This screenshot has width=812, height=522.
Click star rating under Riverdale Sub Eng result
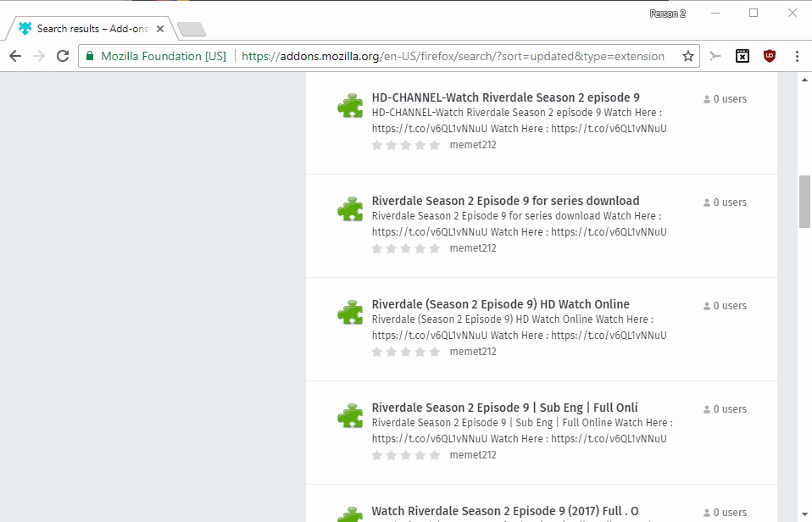406,455
